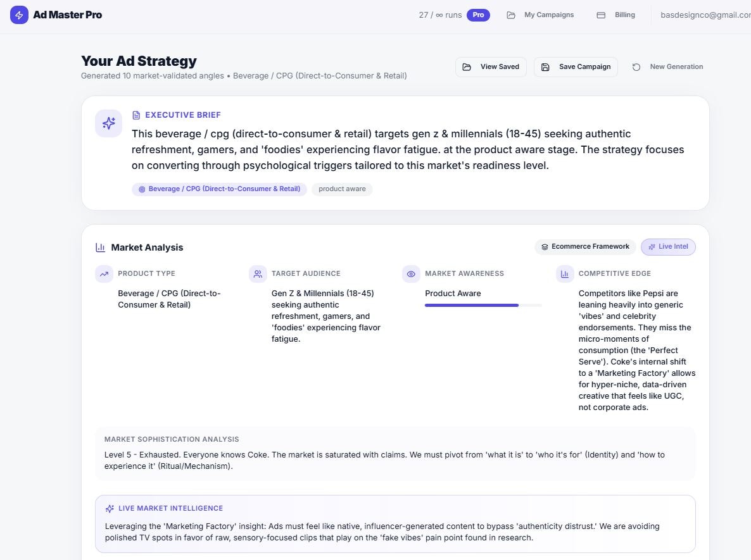Enable the Live Intel toggle
Image resolution: width=751 pixels, height=560 pixels.
[x=668, y=247]
